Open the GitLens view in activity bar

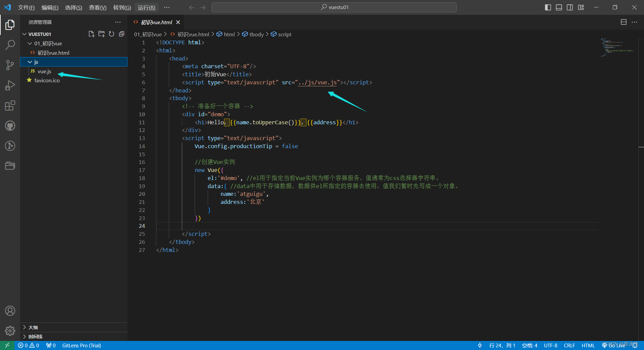click(x=10, y=146)
